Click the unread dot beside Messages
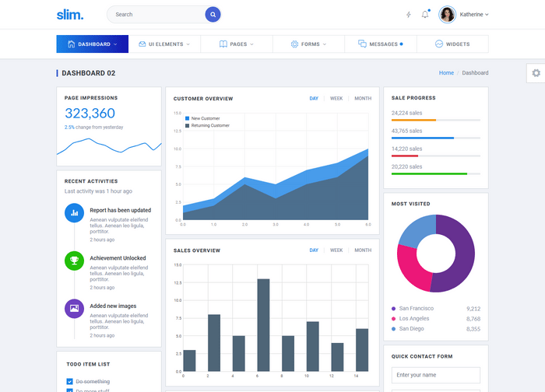 click(x=401, y=44)
